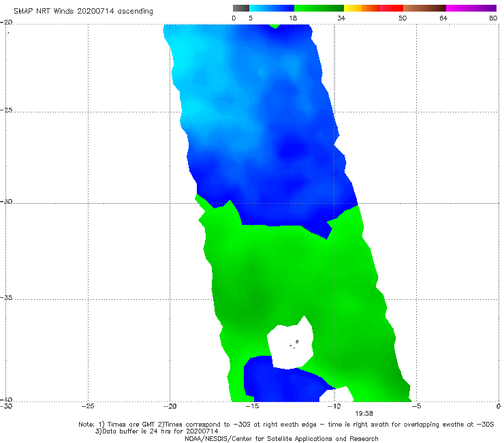
Task: Click the color bar label '50'
Action: pyautogui.click(x=403, y=18)
